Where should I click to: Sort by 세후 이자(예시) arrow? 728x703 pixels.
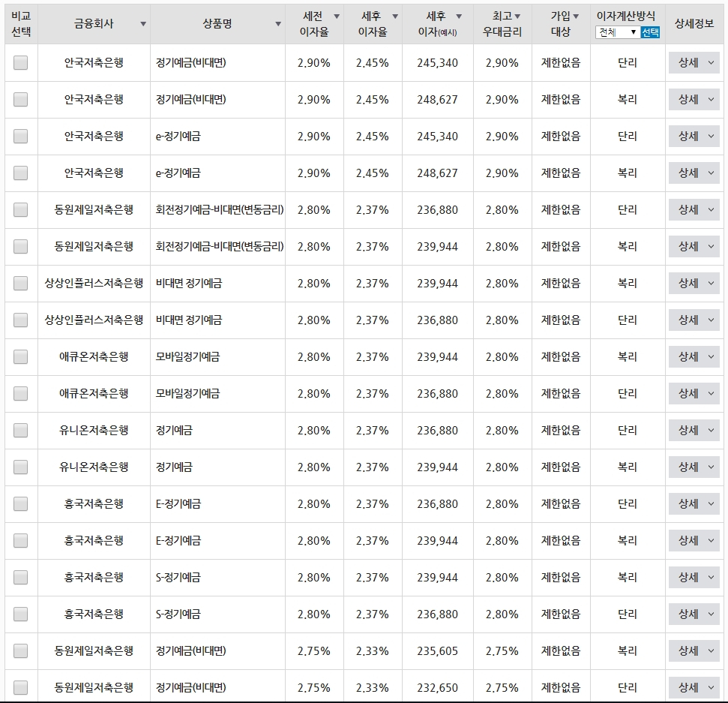[459, 17]
